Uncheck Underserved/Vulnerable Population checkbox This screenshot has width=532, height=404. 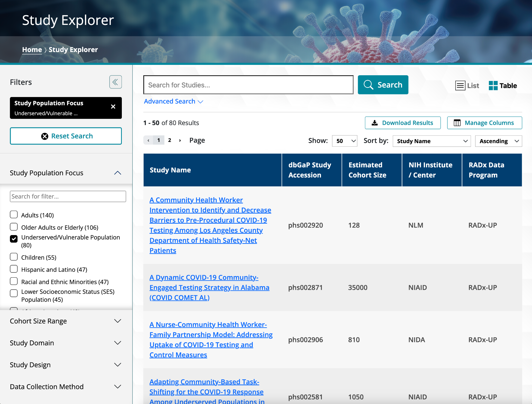coord(14,239)
